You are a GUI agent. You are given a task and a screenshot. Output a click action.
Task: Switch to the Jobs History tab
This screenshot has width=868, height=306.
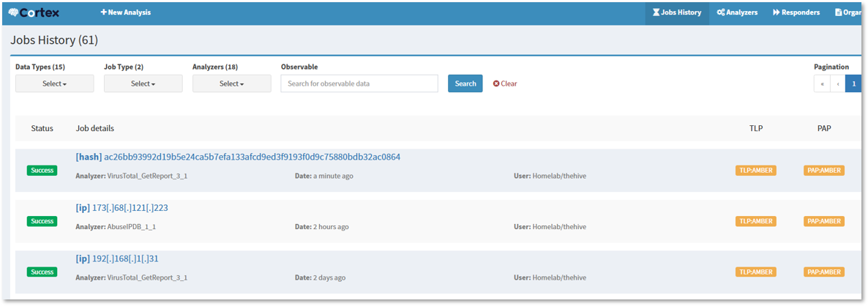click(676, 12)
